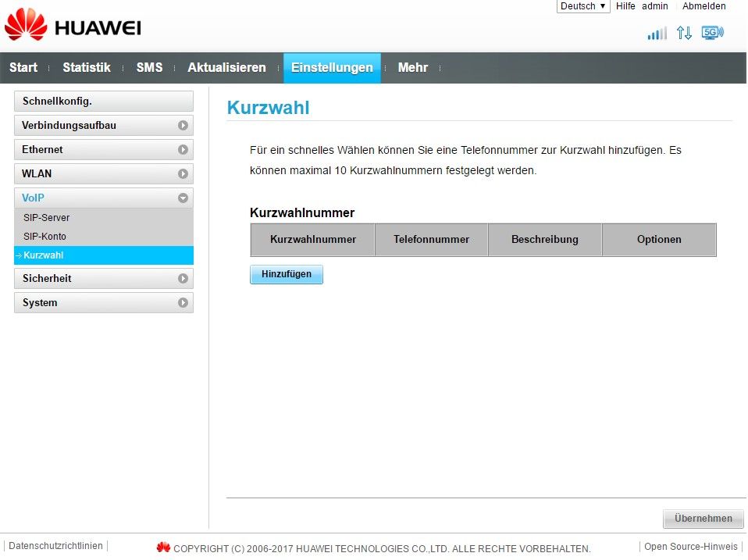
Task: Click the 5G network status icon
Action: tap(712, 33)
